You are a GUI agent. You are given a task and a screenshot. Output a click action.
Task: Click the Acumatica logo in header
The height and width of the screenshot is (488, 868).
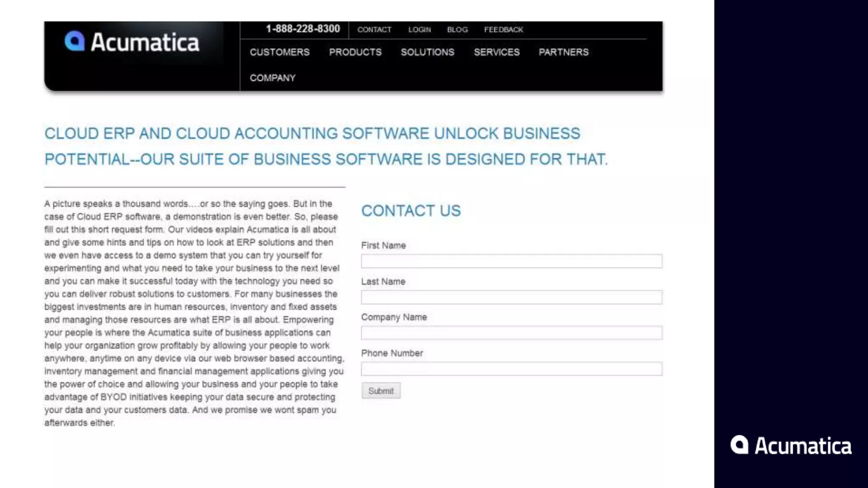tap(132, 42)
